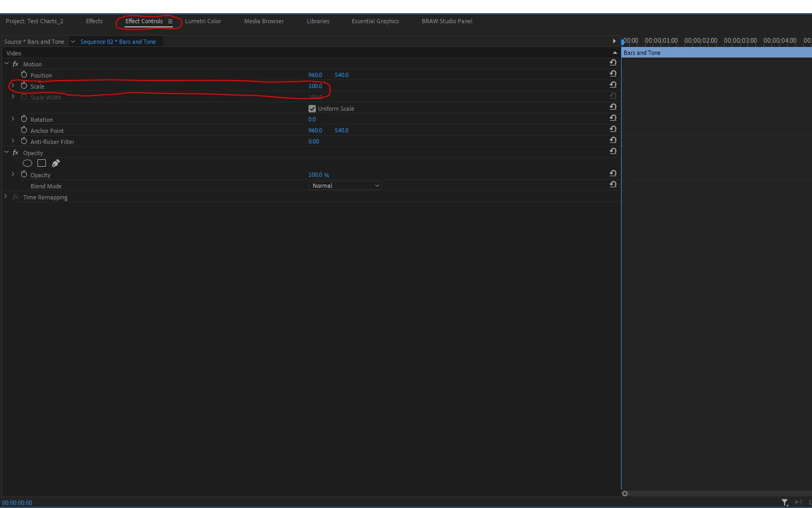Open the filter properties icon at bottom
The height and width of the screenshot is (508, 812).
coord(785,503)
